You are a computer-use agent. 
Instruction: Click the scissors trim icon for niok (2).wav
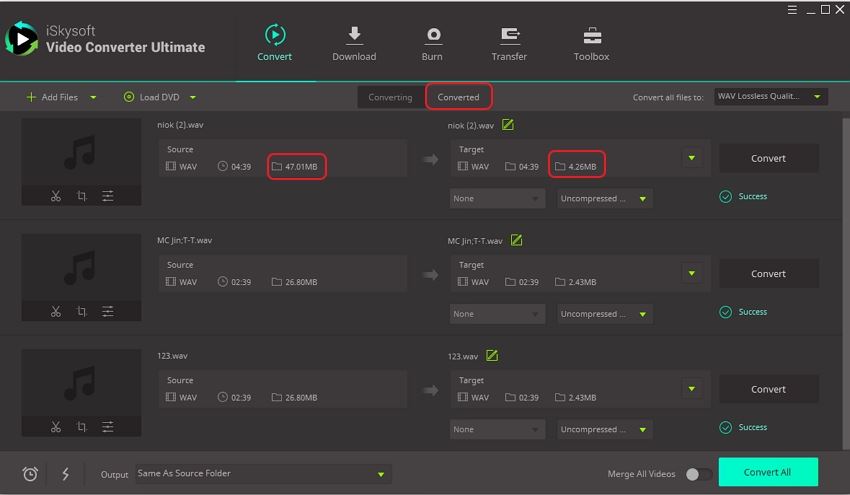tap(56, 197)
